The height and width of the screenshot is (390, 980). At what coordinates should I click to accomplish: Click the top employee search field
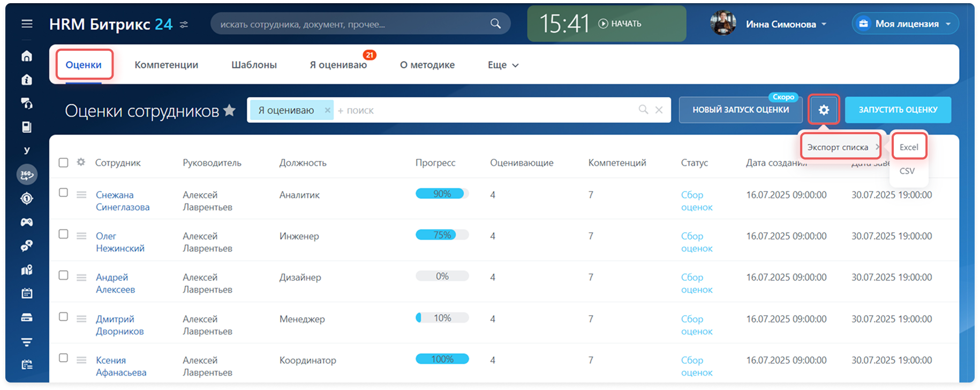353,24
